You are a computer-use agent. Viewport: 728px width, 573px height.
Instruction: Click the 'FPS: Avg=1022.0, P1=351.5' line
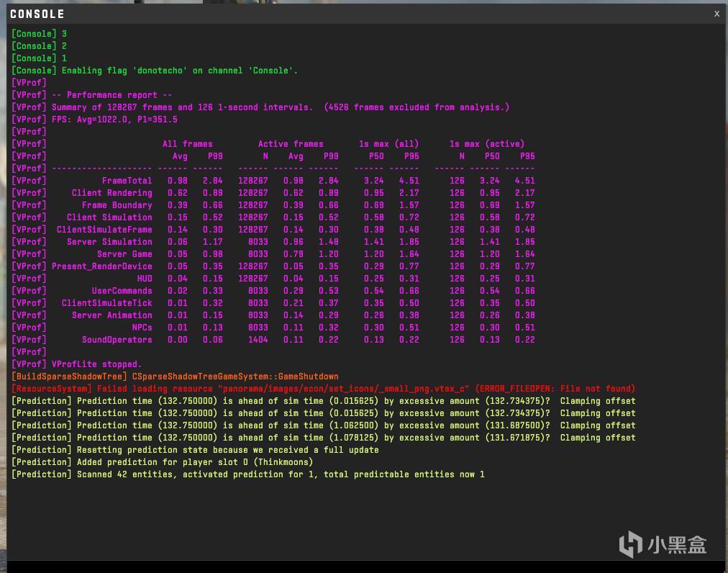point(94,119)
